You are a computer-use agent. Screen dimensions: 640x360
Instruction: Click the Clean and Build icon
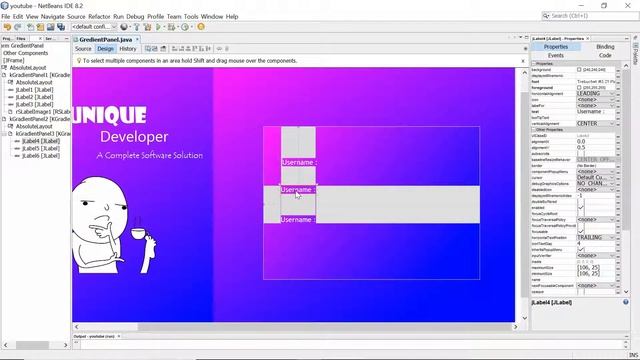(x=147, y=27)
